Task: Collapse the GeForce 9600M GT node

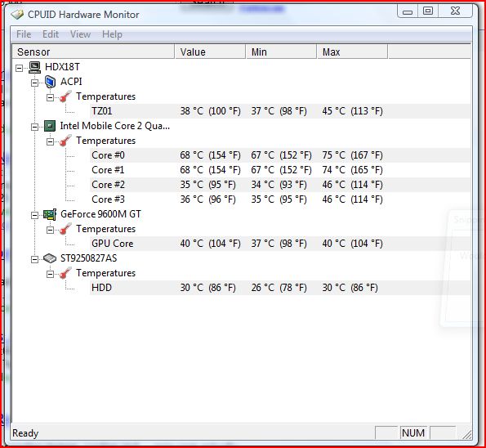Action: point(34,215)
